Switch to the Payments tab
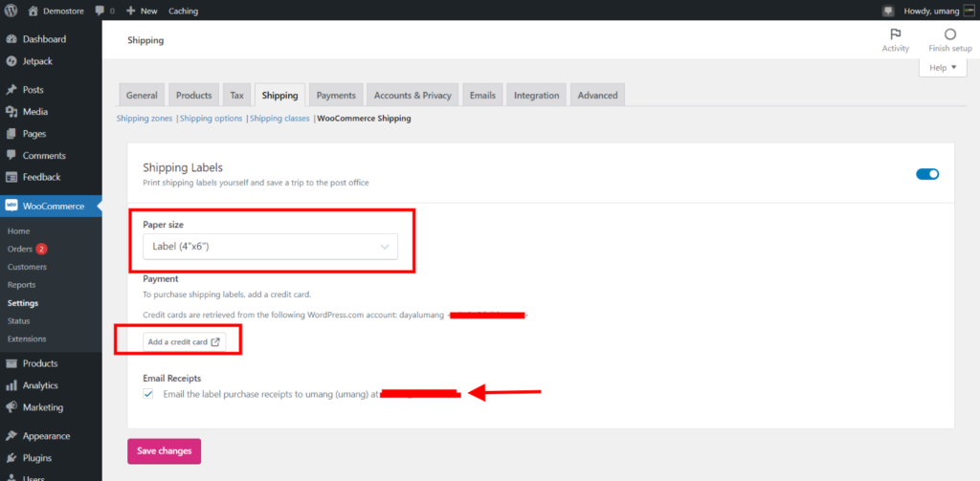 coord(336,95)
